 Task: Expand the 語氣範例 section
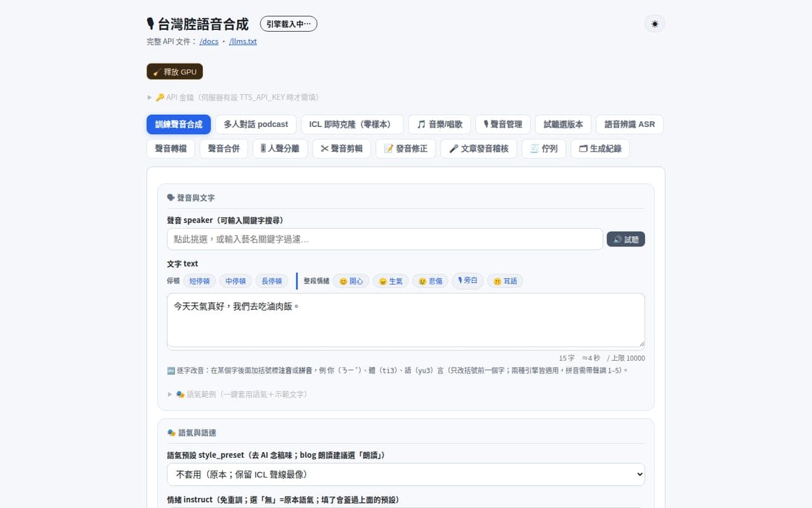point(238,394)
